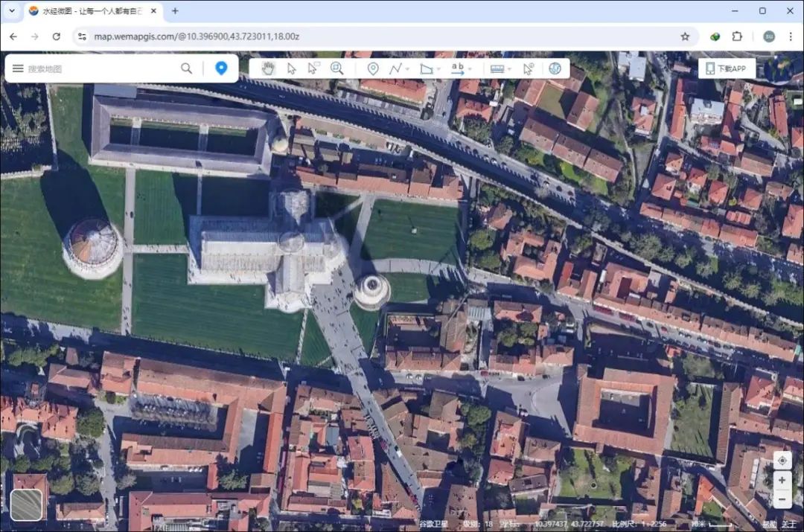Click the locate-me crosshair button
Screen dimensions: 804x532
pyautogui.click(x=782, y=461)
